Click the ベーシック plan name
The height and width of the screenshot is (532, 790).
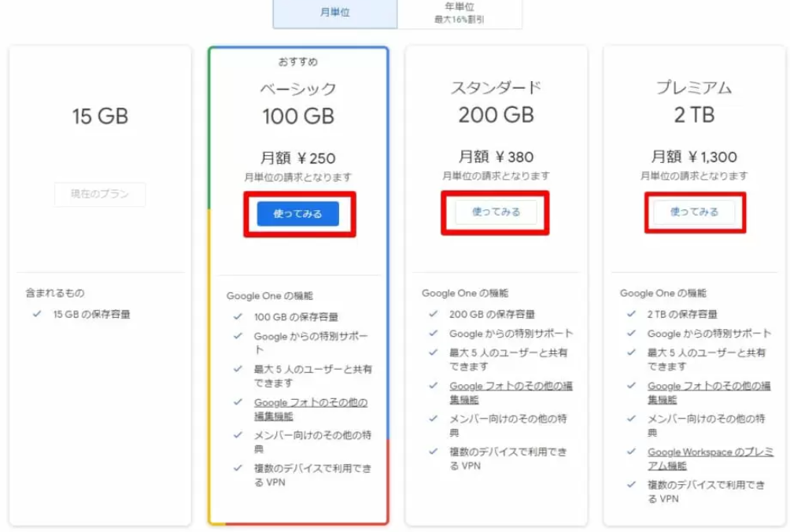[297, 89]
